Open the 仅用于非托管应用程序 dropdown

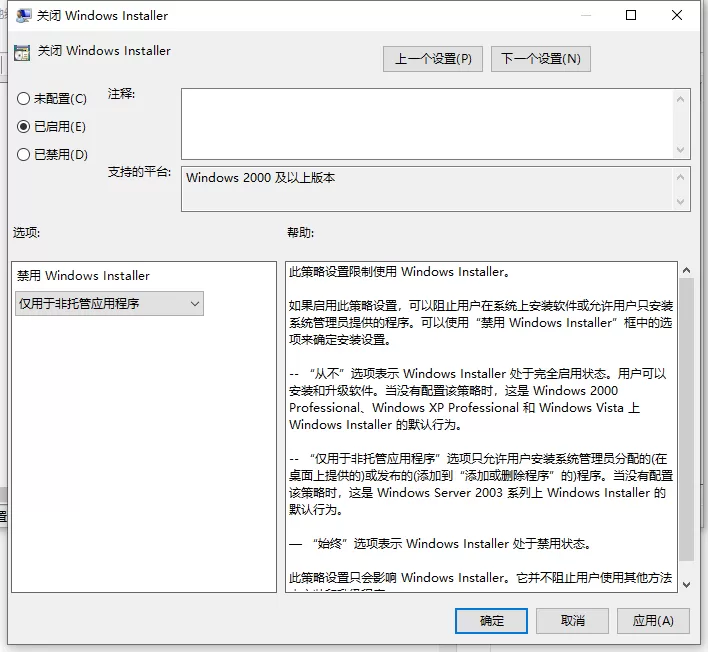click(109, 303)
